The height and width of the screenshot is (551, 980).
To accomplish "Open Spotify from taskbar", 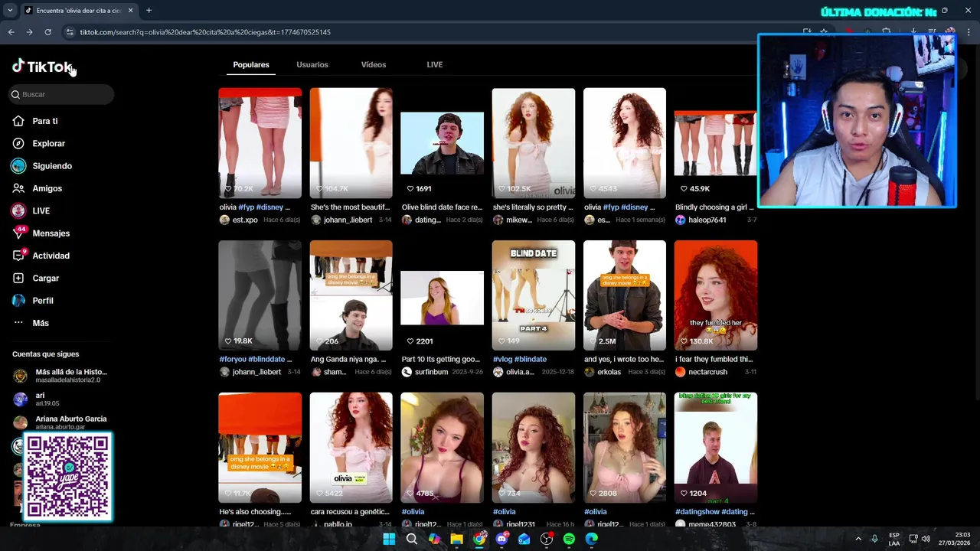I will click(569, 539).
